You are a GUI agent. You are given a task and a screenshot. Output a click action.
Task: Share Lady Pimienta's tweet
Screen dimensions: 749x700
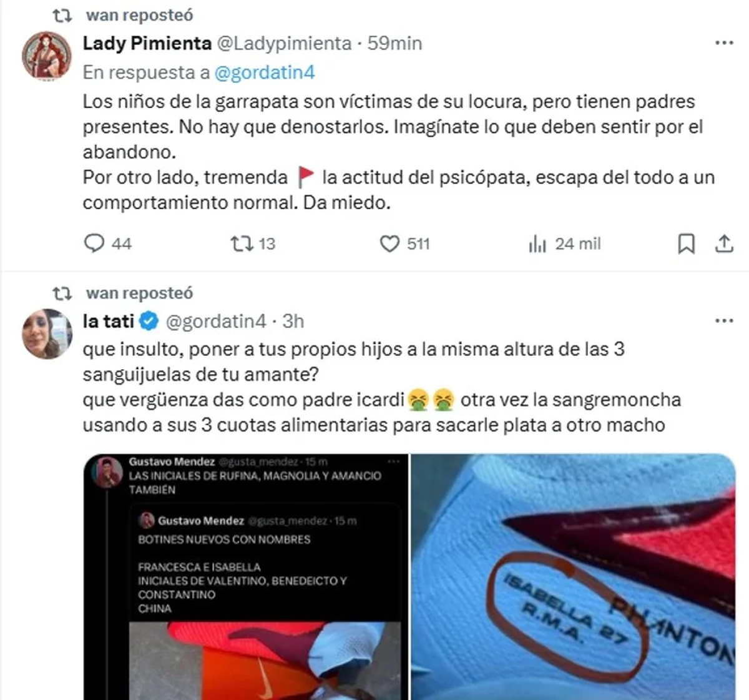click(724, 244)
